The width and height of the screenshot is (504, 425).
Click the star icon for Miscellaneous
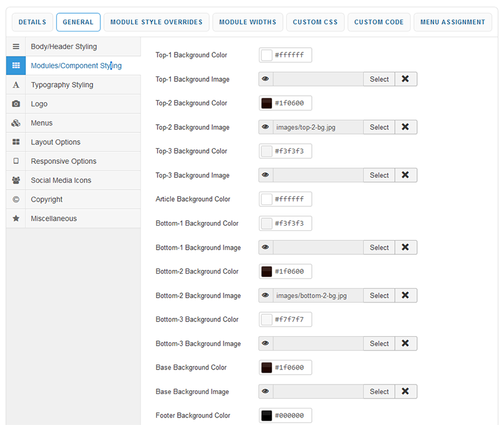16,219
